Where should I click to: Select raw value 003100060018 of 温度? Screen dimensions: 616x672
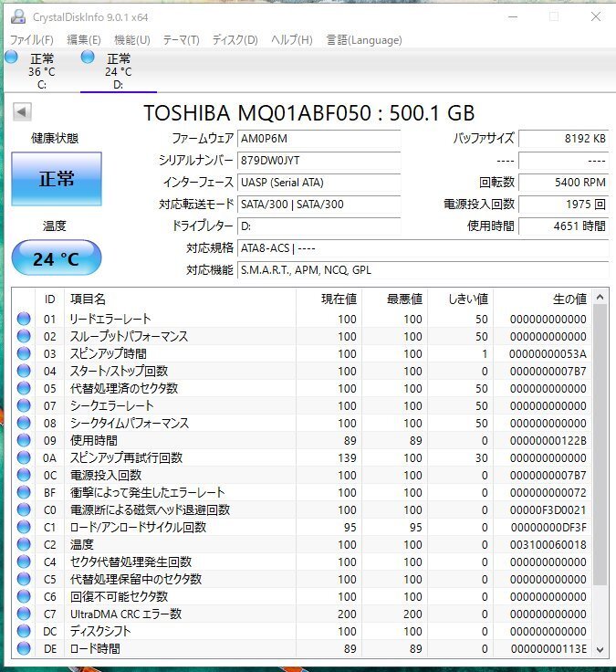click(x=548, y=545)
